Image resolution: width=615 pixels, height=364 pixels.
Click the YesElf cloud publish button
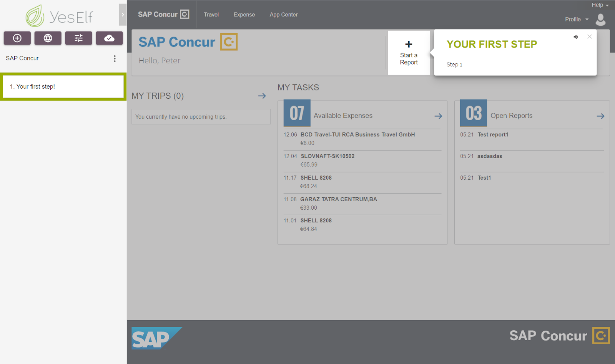point(110,38)
